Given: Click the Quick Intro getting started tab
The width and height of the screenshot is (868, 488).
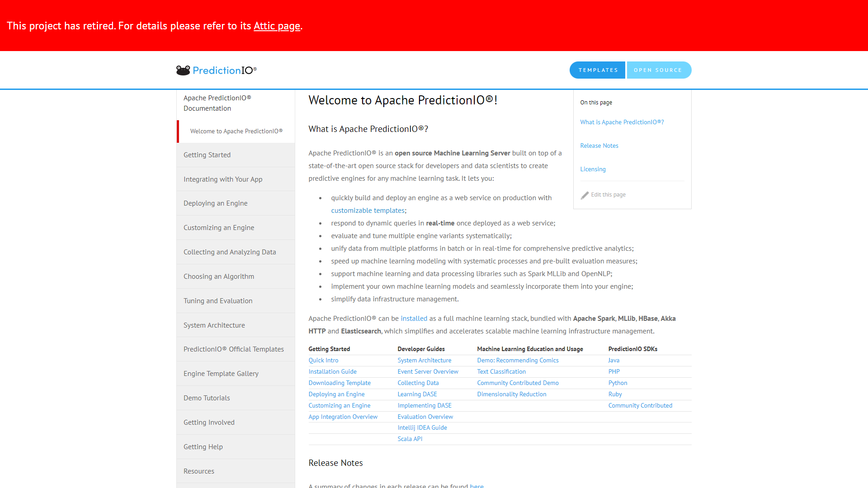Looking at the screenshot, I should click(324, 360).
